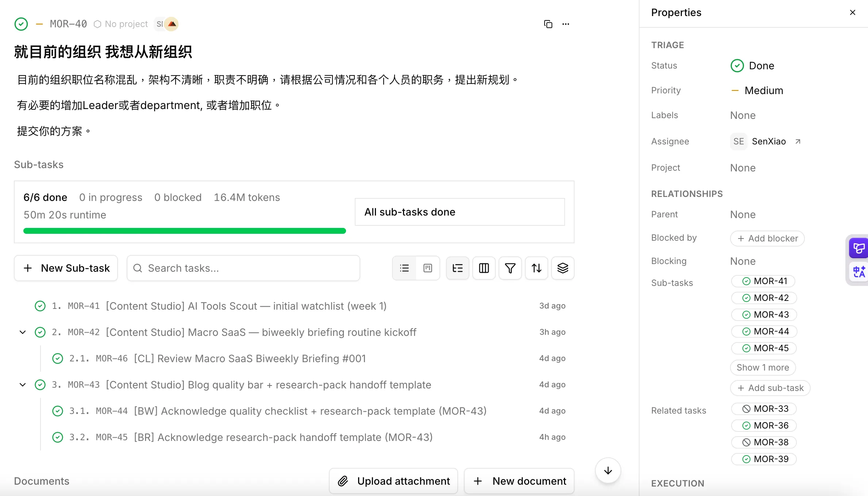This screenshot has height=496, width=868.
Task: Click the green sub-tasks progress bar
Action: tap(185, 231)
